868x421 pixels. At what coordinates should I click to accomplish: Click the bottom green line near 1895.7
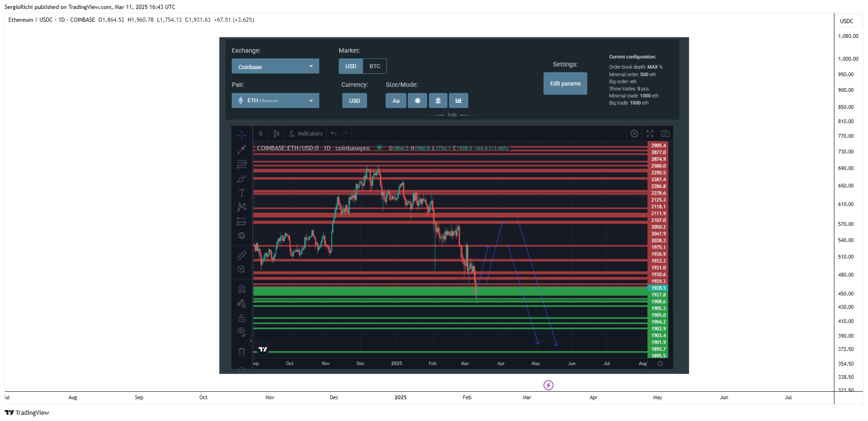point(450,352)
